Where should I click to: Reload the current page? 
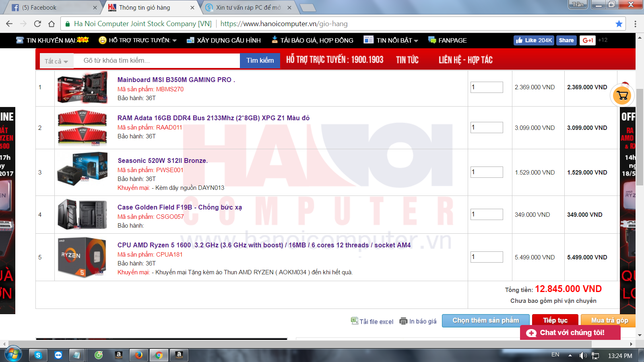37,24
